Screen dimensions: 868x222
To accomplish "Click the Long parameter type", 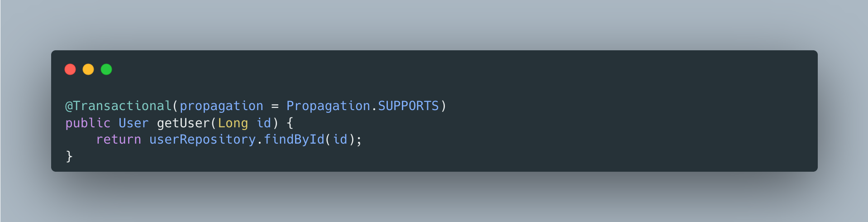I will [233, 123].
